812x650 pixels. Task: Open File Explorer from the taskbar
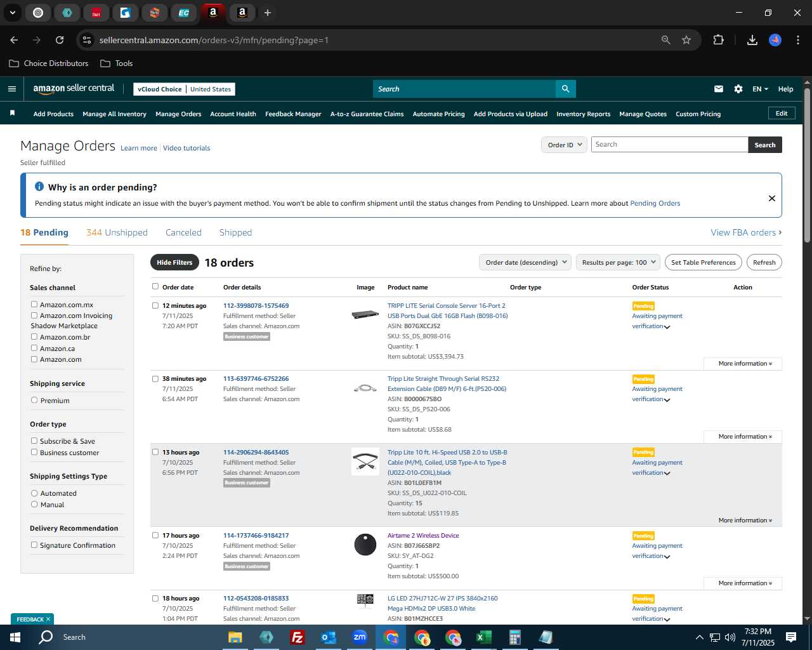point(235,637)
